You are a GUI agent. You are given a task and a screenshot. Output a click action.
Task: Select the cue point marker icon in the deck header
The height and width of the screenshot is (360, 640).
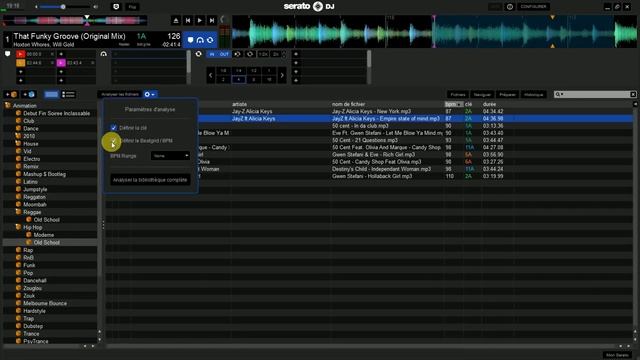[190, 40]
